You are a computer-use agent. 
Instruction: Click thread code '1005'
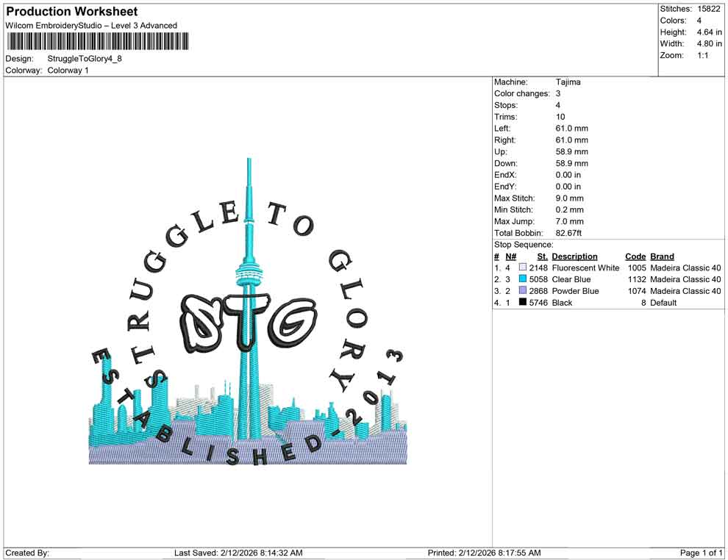click(637, 268)
